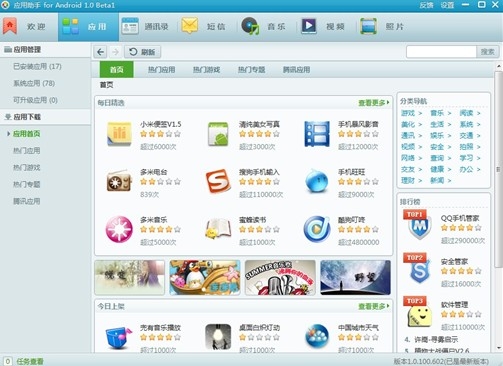The height and width of the screenshot is (366, 503).
Task: Click the 小米便签V1.5 app icon
Action: click(119, 134)
